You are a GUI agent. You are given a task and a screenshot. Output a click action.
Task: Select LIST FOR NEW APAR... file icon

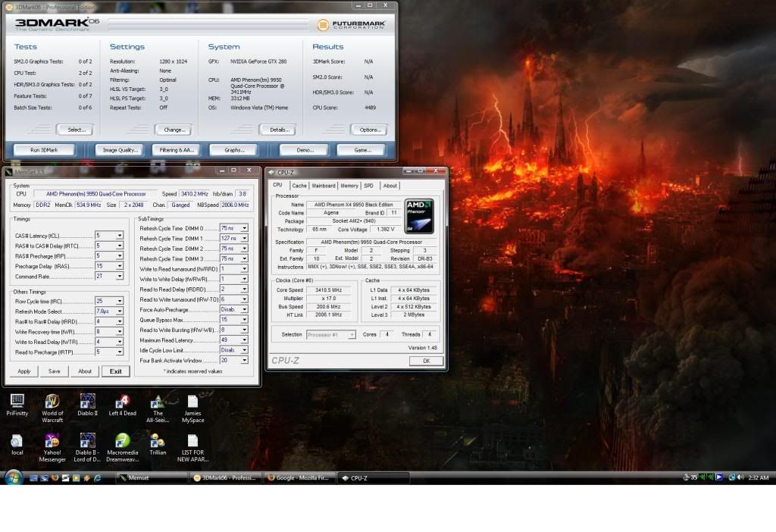[x=192, y=447]
